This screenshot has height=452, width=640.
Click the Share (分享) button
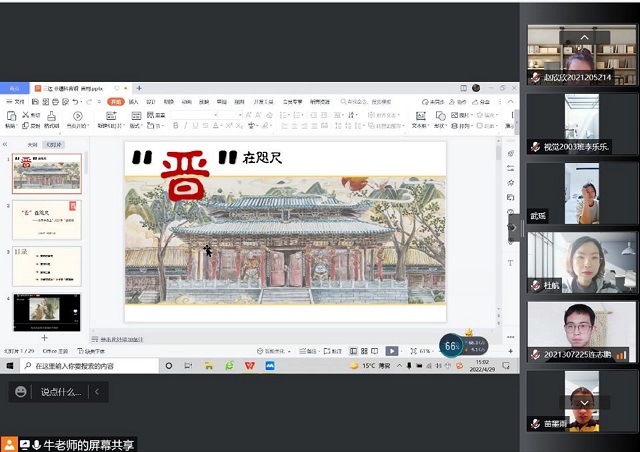[x=481, y=102]
